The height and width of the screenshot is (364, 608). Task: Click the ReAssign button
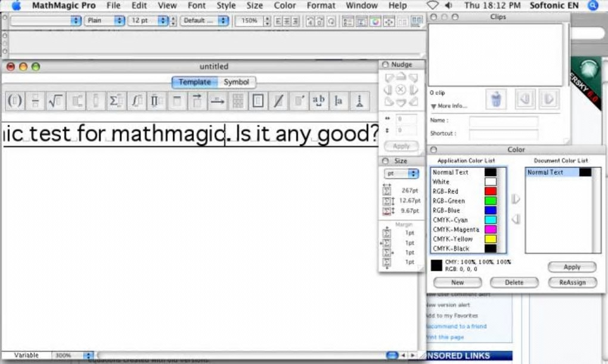572,282
